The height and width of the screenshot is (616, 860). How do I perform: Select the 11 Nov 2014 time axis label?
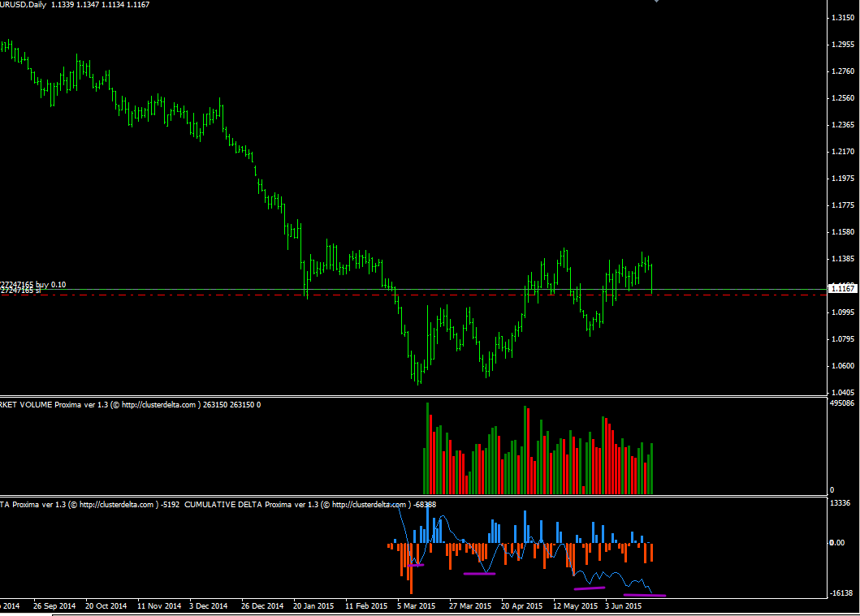(x=159, y=606)
